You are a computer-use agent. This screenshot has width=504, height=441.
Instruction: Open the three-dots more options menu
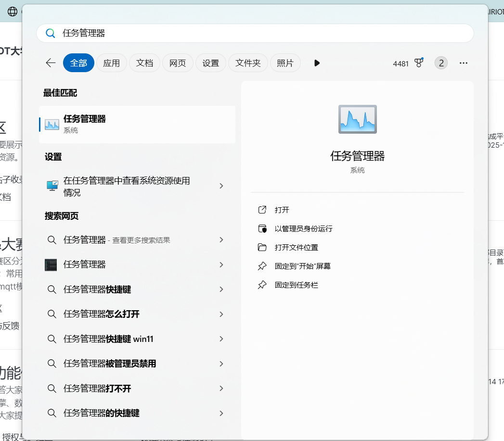coord(463,63)
